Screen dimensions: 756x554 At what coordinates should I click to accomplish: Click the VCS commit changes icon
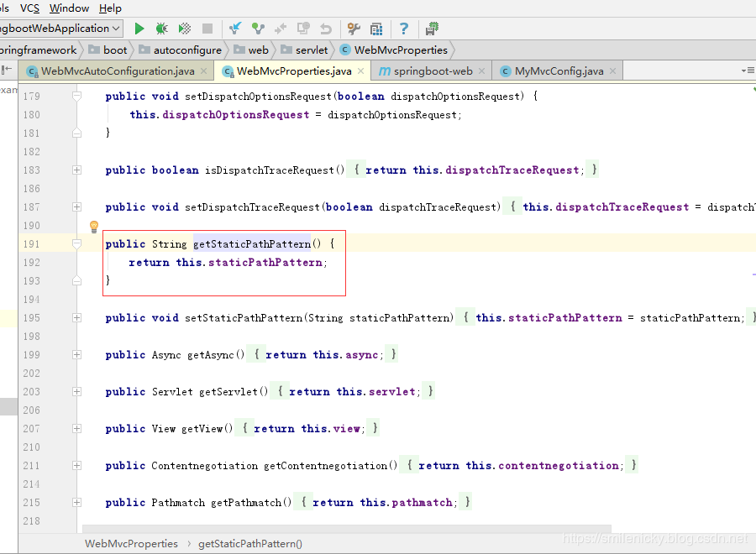[x=258, y=29]
